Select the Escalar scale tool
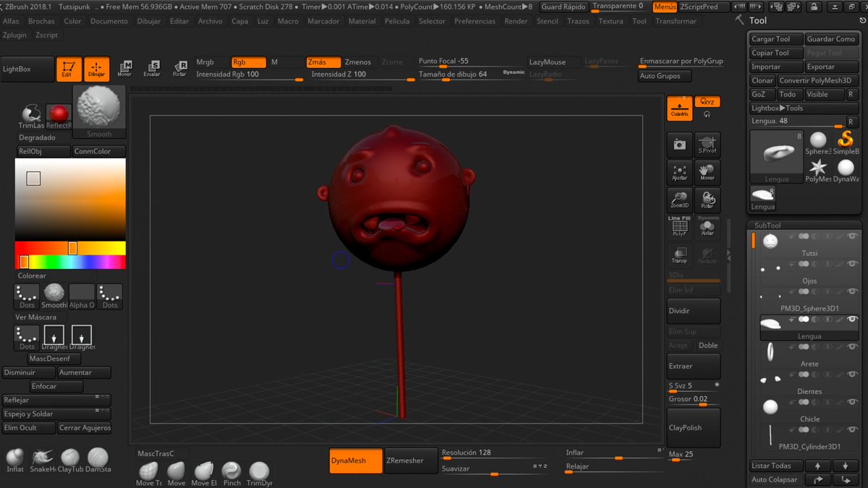868x488 pixels. pyautogui.click(x=152, y=69)
